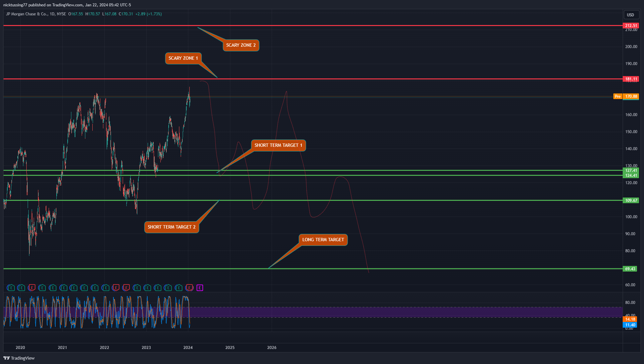Click the open price O167.55 value

pyautogui.click(x=76, y=14)
